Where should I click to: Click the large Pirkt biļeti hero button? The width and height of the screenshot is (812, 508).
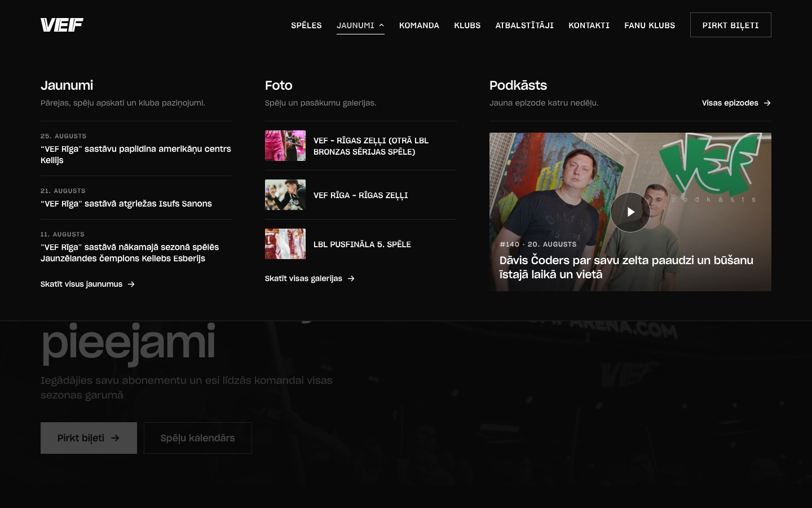coord(89,438)
